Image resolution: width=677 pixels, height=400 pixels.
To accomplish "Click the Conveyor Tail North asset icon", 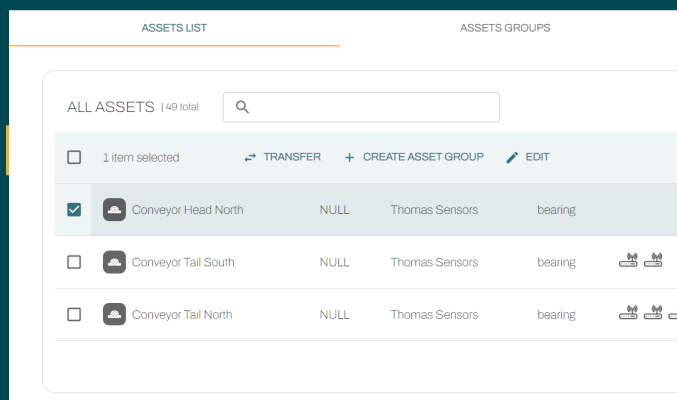I will [115, 314].
